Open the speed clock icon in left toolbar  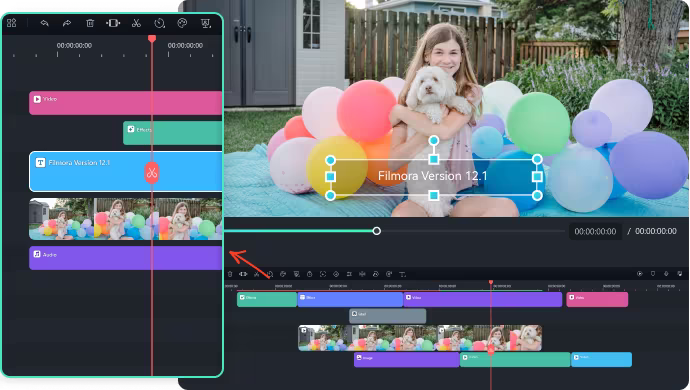pos(159,23)
